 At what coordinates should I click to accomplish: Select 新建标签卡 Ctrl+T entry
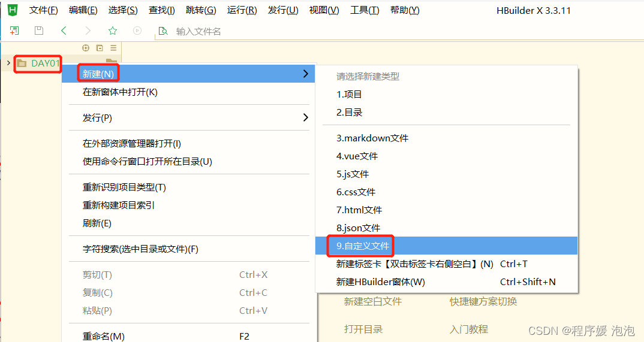coord(447,264)
